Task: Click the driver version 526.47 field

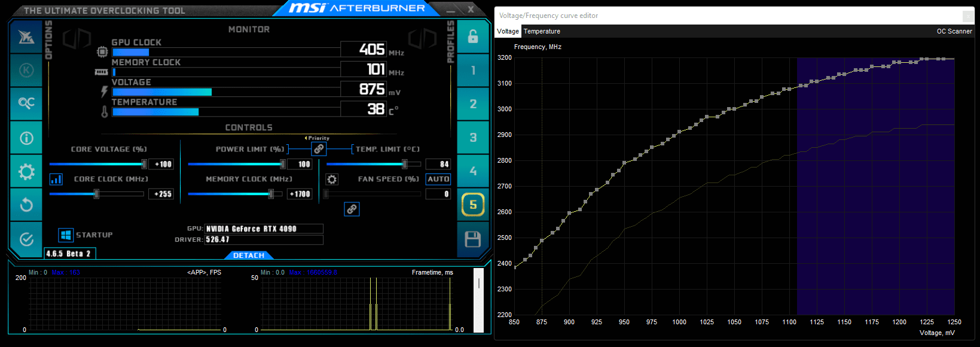Action: coord(264,239)
